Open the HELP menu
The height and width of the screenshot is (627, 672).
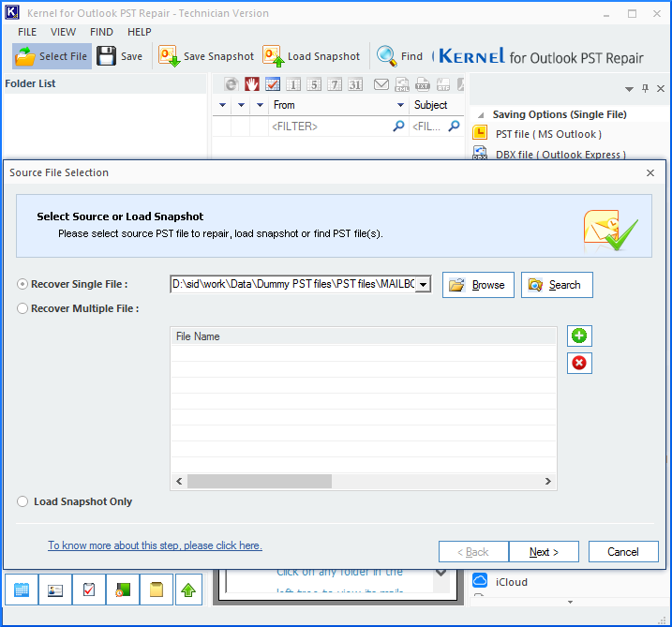point(140,32)
